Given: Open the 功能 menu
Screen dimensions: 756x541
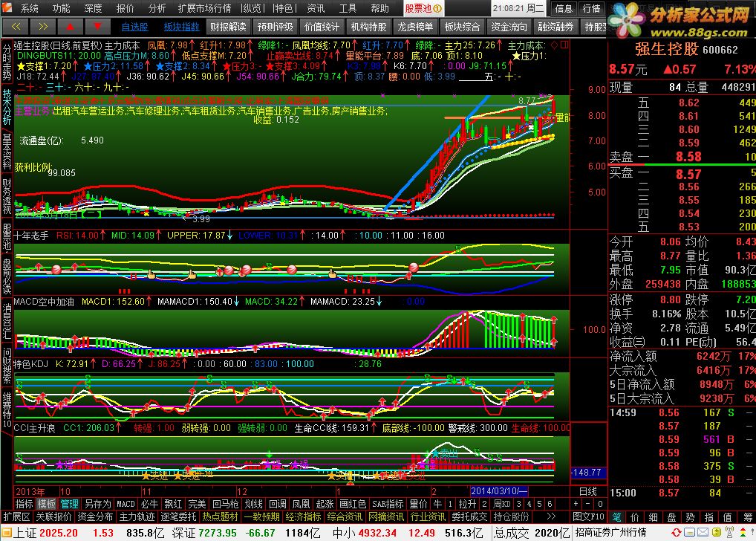Looking at the screenshot, I should click(61, 8).
